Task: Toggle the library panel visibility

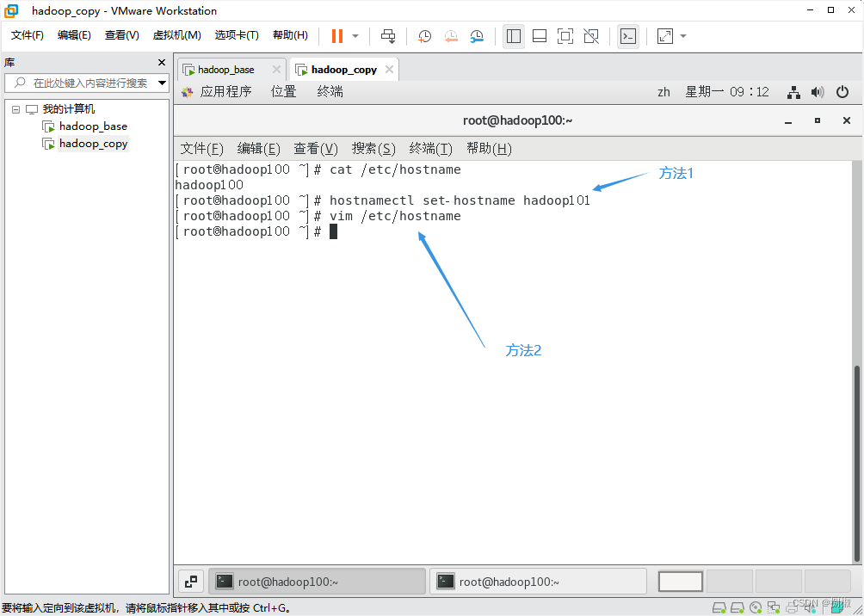Action: [x=513, y=36]
